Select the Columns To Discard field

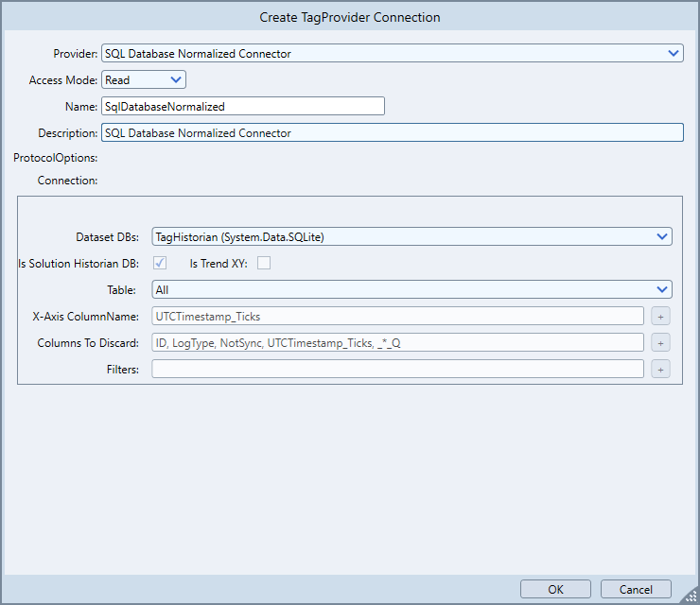pos(397,342)
